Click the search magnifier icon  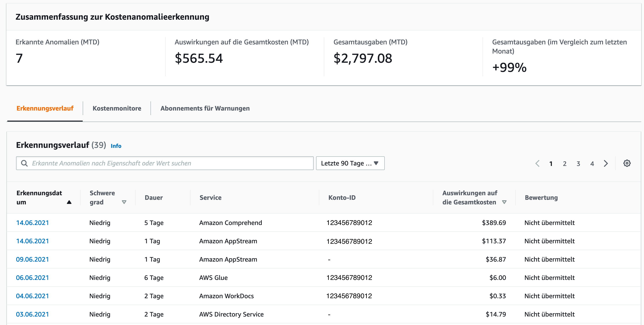(x=24, y=163)
